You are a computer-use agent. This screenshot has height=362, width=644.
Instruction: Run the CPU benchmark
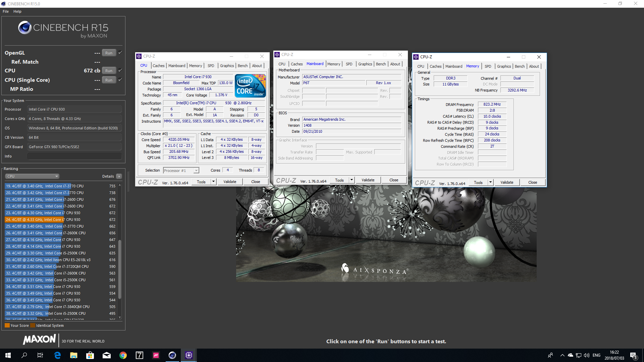[109, 71]
